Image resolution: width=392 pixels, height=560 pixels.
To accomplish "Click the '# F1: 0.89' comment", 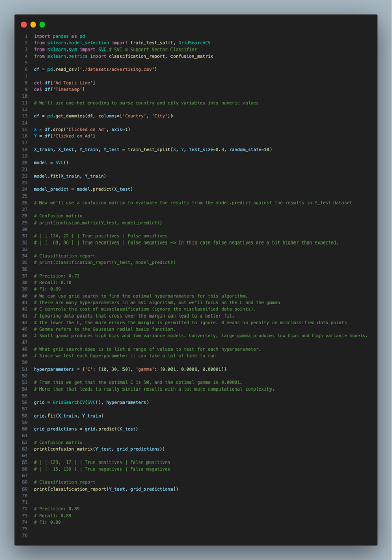I will click(47, 522).
